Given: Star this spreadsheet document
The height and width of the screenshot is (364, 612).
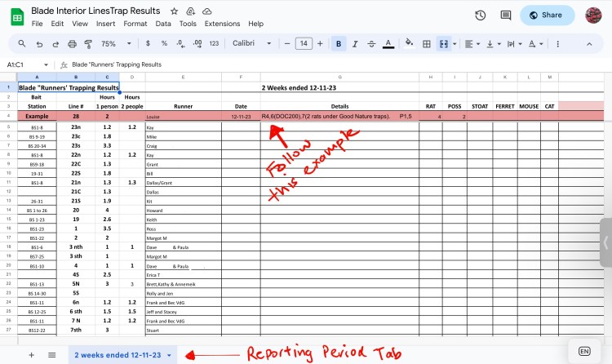Looking at the screenshot, I should pos(175,12).
